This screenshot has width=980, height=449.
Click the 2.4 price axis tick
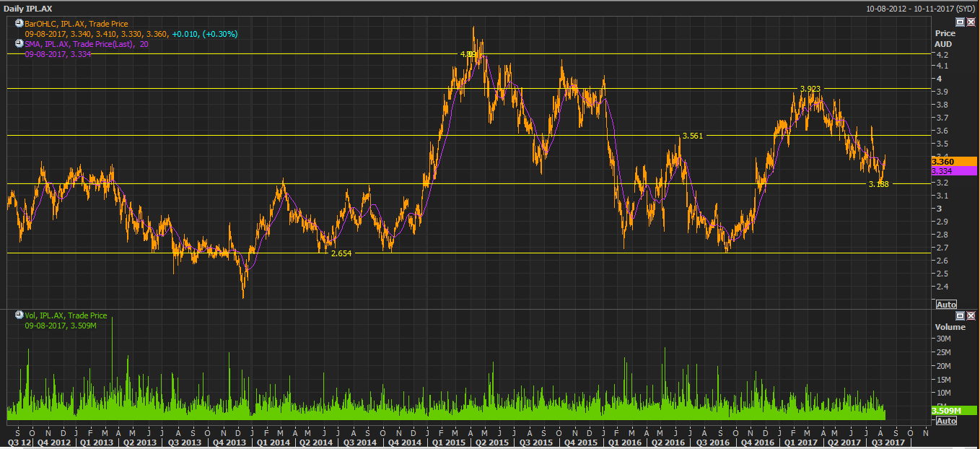[x=941, y=287]
